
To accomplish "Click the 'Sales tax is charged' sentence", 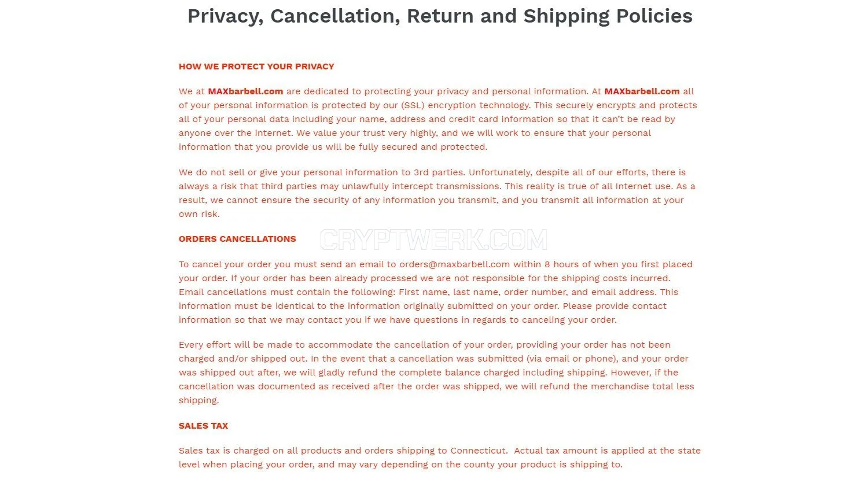I will (343, 451).
